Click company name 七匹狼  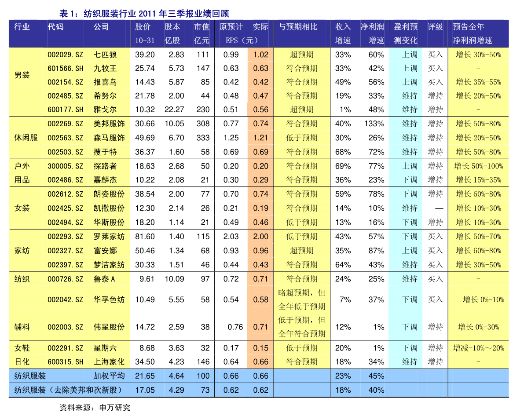pyautogui.click(x=105, y=55)
